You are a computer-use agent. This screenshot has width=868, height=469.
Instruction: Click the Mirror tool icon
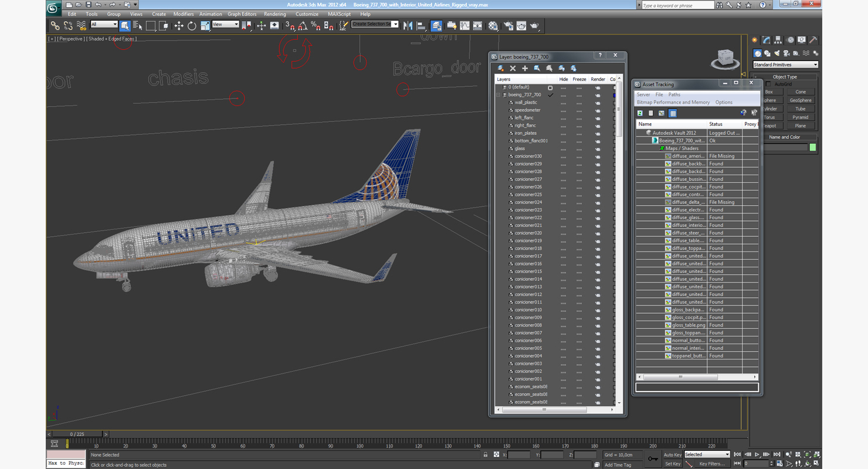408,26
